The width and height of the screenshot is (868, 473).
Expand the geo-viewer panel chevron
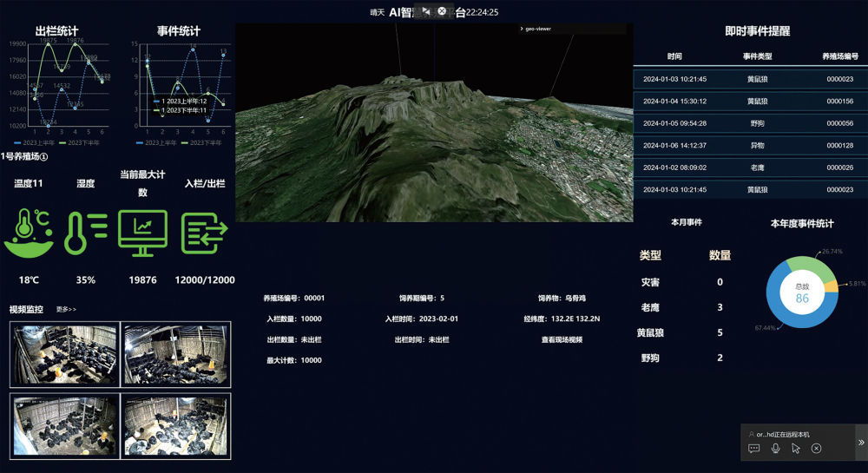[521, 29]
